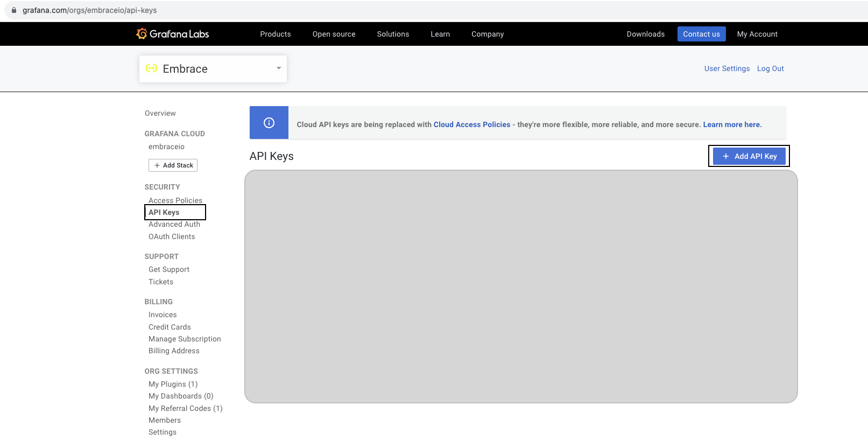The height and width of the screenshot is (447, 868).
Task: Click the "SUPPORT" section heading
Action: [x=161, y=256]
